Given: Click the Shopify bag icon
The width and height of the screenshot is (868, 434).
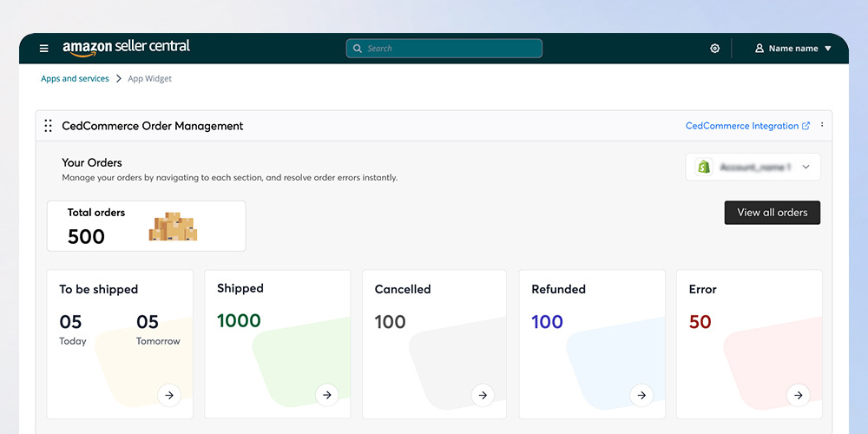Looking at the screenshot, I should 704,167.
